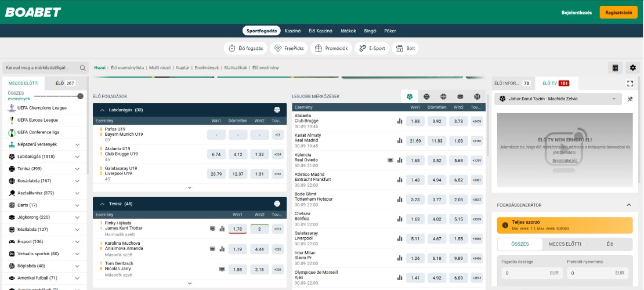Select Élő option in bet generator
The image size is (644, 290).
pyautogui.click(x=609, y=245)
